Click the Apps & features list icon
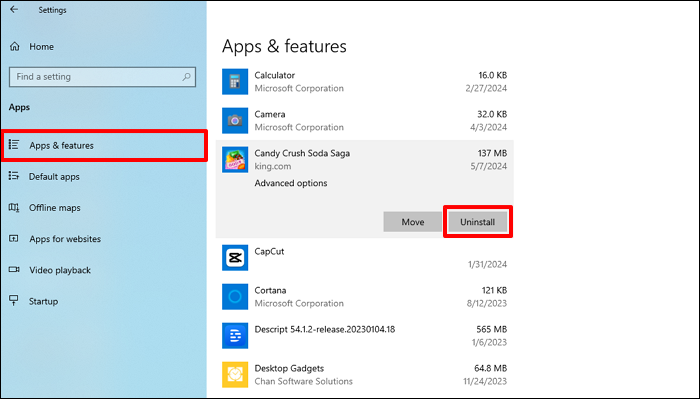Screen dimensions: 700x399 (14, 145)
